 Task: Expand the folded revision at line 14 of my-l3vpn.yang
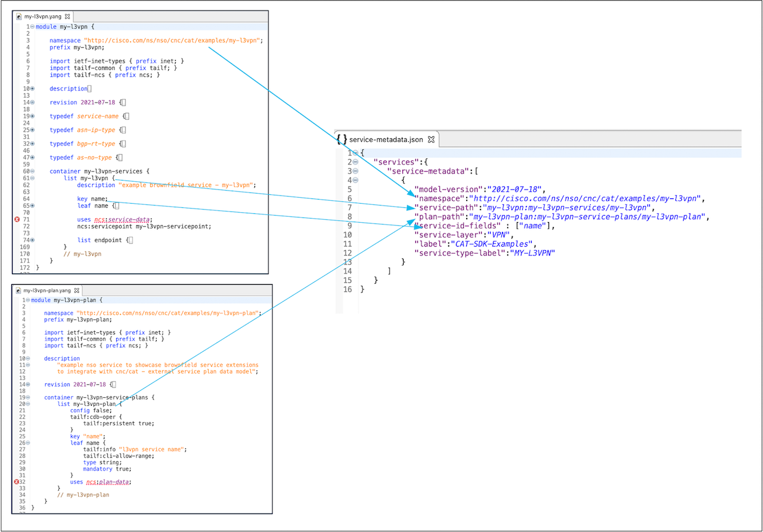point(32,102)
